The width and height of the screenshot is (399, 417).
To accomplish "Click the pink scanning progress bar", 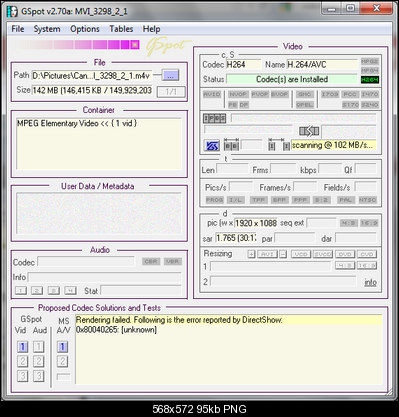I will (76, 44).
